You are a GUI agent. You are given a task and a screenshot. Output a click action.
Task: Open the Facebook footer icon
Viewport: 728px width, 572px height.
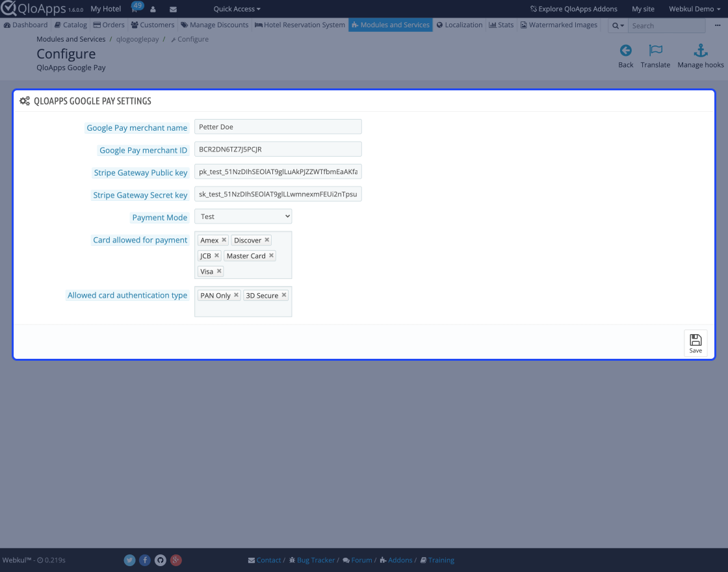145,560
